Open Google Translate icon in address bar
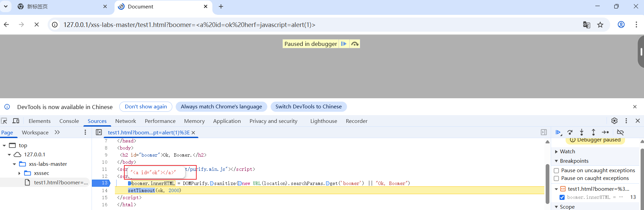The image size is (644, 210). [587, 25]
